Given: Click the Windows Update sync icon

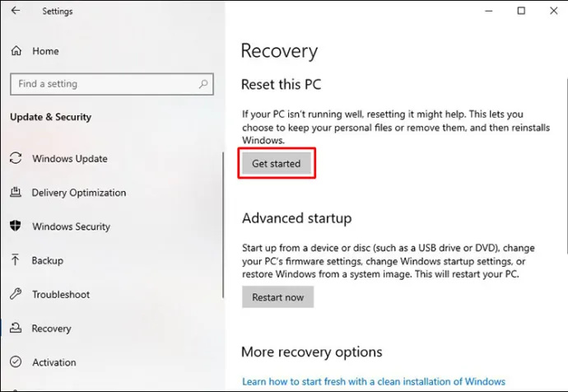Looking at the screenshot, I should pyautogui.click(x=16, y=158).
